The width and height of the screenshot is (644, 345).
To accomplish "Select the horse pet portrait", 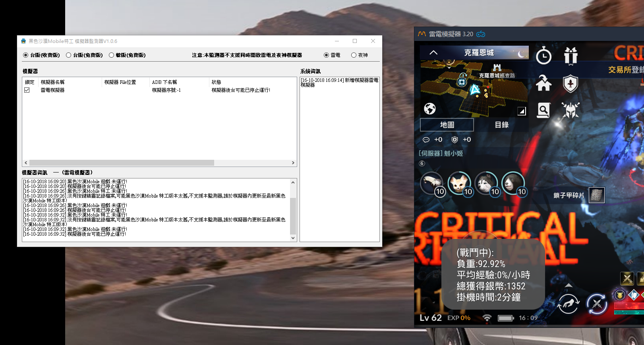I will [x=432, y=184].
